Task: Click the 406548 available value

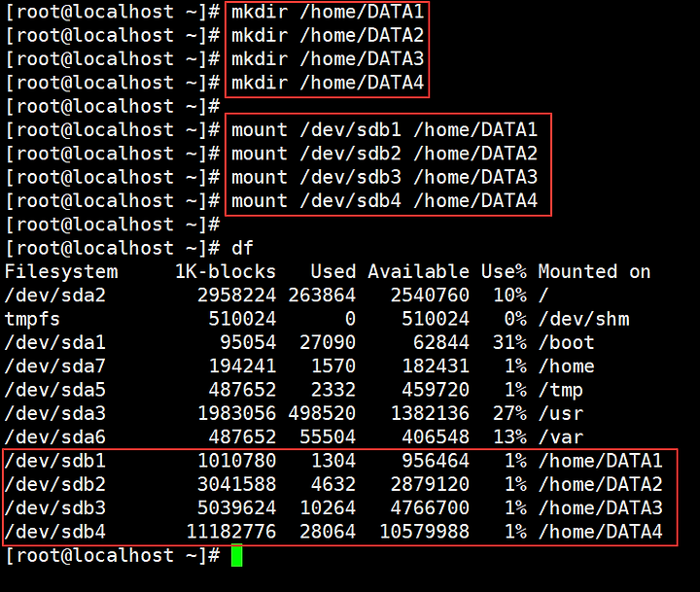Action: point(436,437)
